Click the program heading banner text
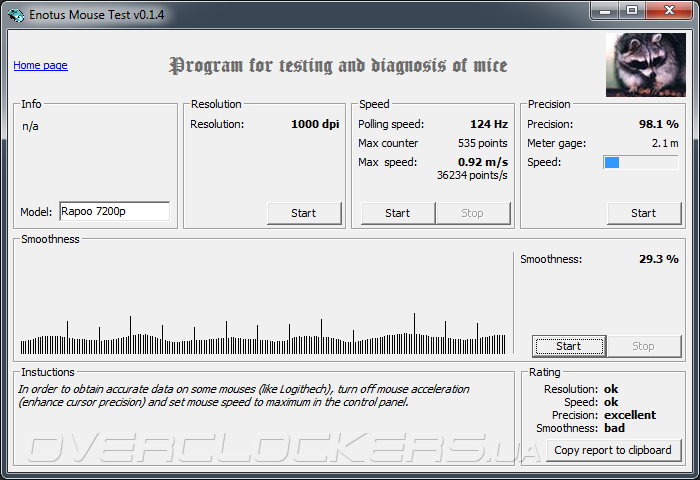Screen dimensions: 700x480 pyautogui.click(x=338, y=66)
